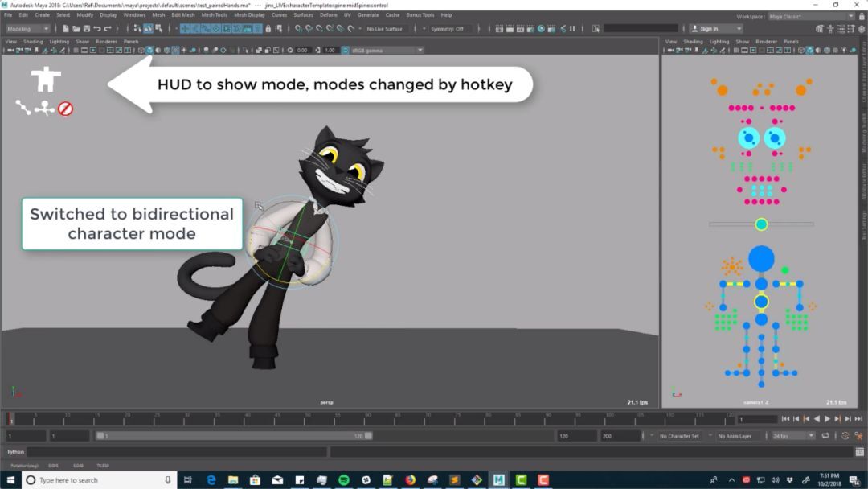Open Microsoft Edge from the taskbar
Image resolution: width=868 pixels, height=489 pixels.
click(211, 479)
